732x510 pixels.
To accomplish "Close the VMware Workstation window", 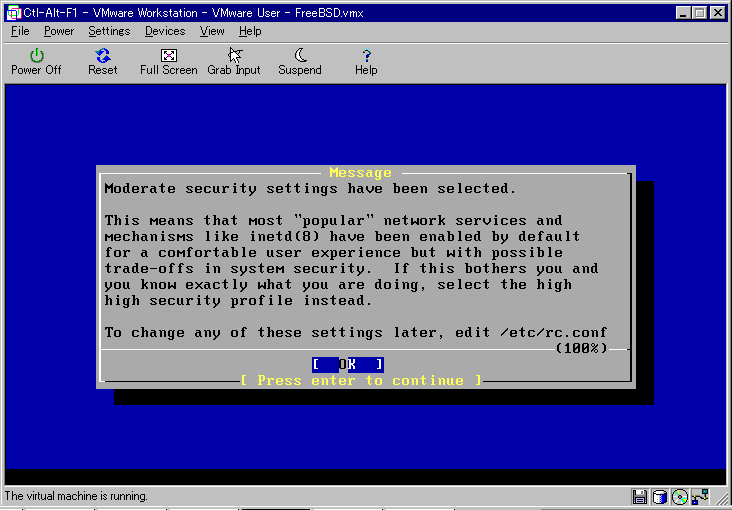I will coord(718,13).
